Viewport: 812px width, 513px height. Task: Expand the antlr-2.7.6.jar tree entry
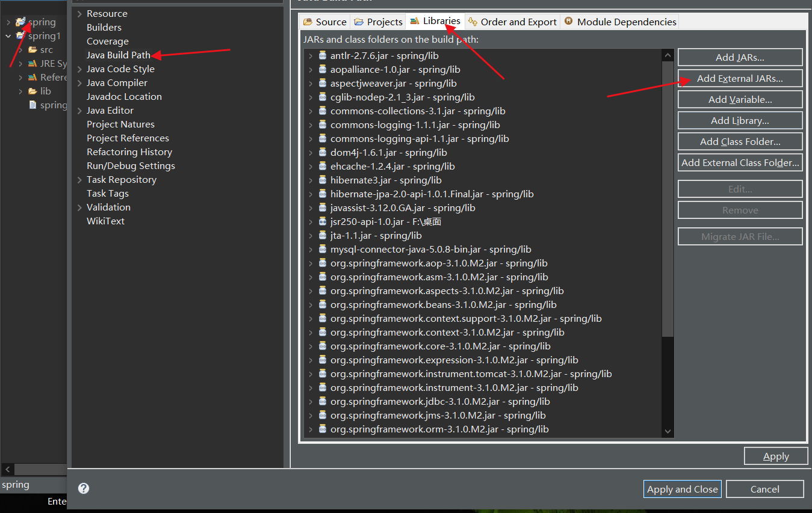[311, 55]
